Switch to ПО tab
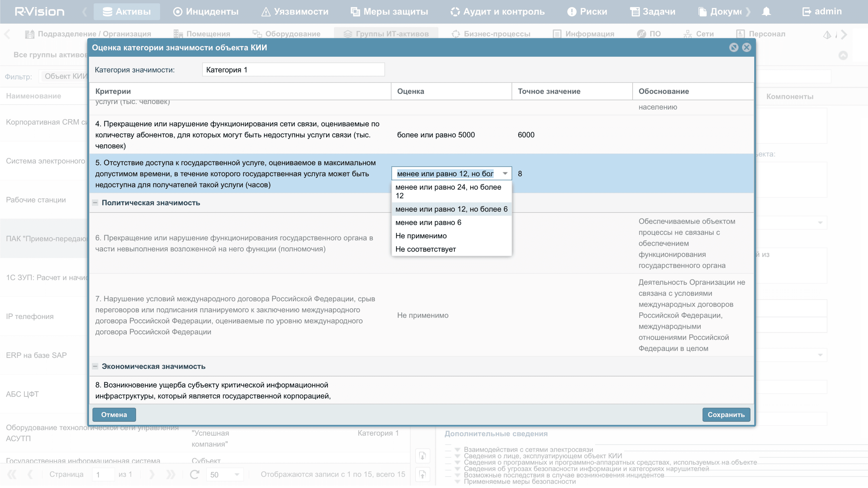This screenshot has height=488, width=868. 649,34
